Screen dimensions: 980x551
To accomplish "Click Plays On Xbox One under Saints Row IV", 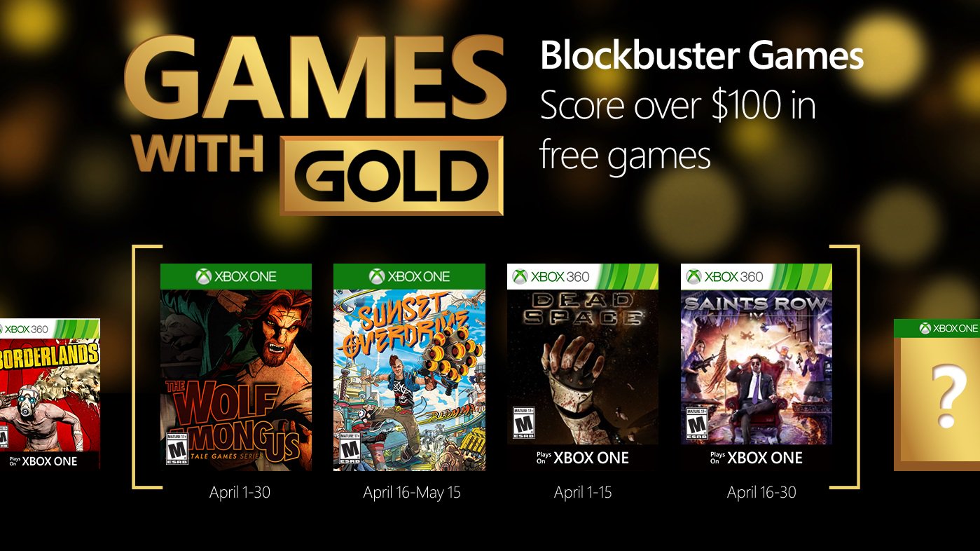I will click(756, 458).
